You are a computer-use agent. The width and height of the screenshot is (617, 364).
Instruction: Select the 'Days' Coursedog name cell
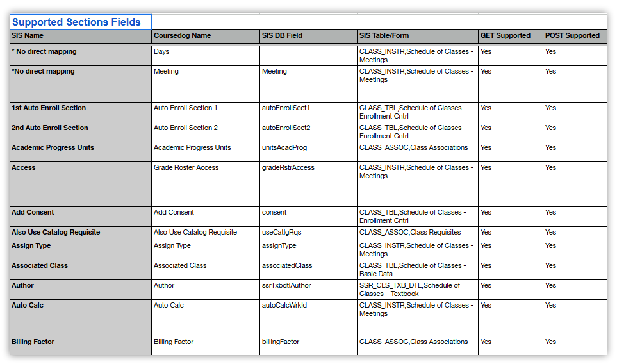coord(206,56)
